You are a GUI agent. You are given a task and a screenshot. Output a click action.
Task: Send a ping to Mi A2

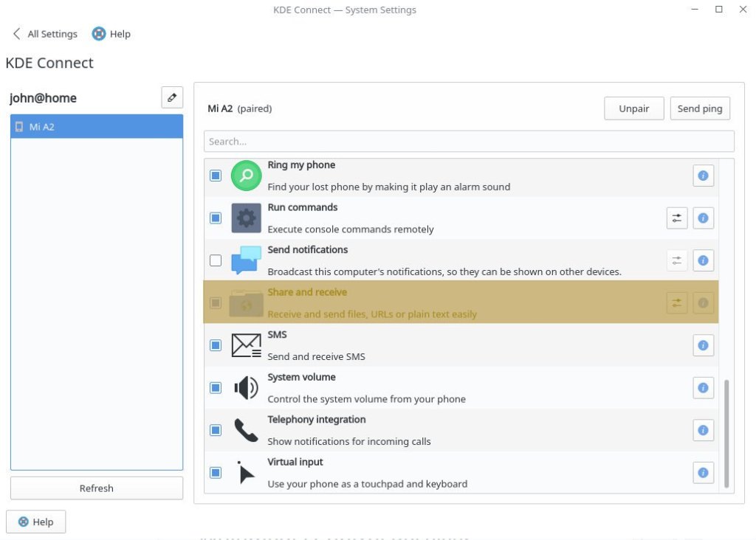pos(699,108)
